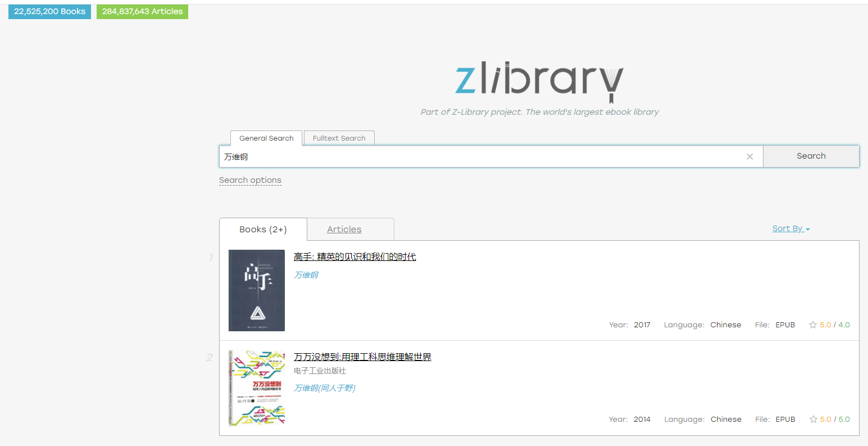Viewport: 868px width, 446px height.
Task: Switch to the Articles results tab
Action: (x=343, y=229)
